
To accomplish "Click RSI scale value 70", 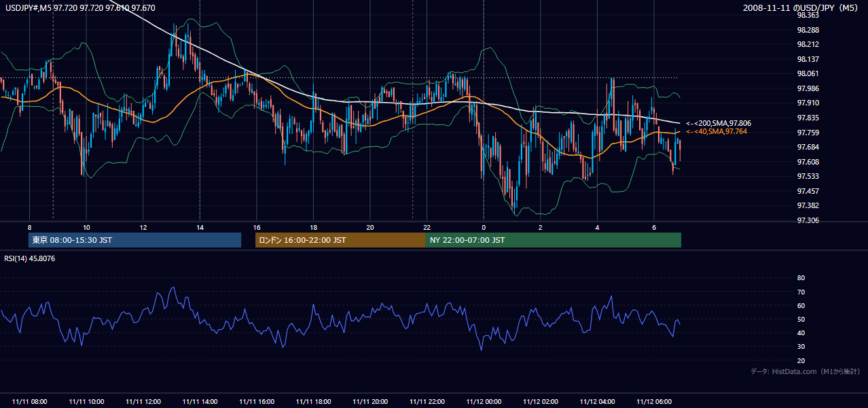I will [801, 292].
